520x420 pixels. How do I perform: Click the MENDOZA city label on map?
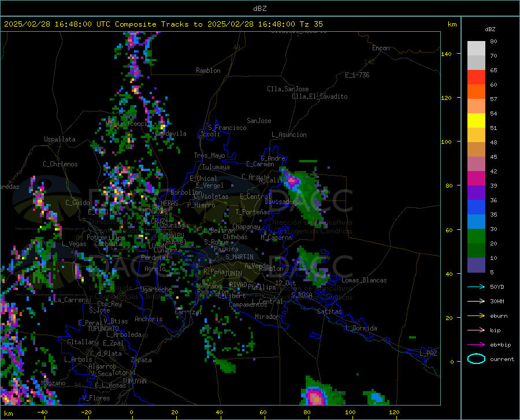pyautogui.click(x=154, y=211)
